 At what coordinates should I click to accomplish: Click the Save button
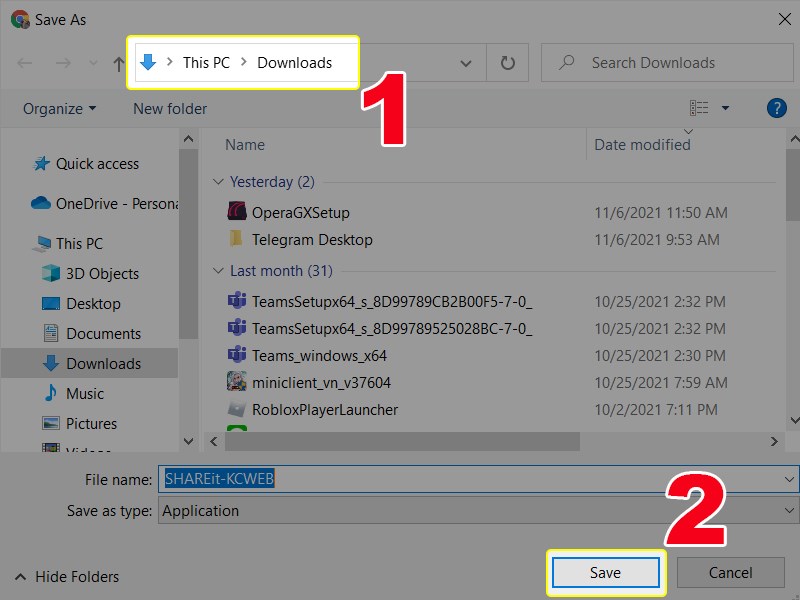pyautogui.click(x=605, y=572)
